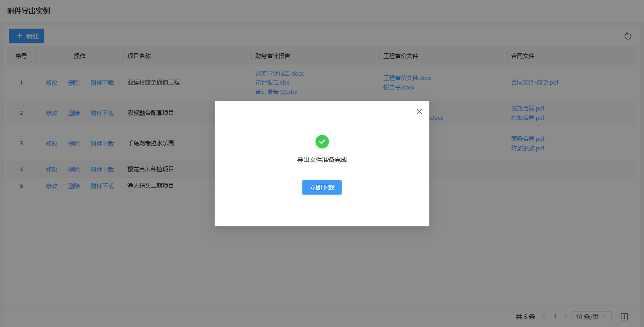Image resolution: width=644 pixels, height=327 pixels.
Task: Click the refresh icon above the table
Action: coord(627,36)
